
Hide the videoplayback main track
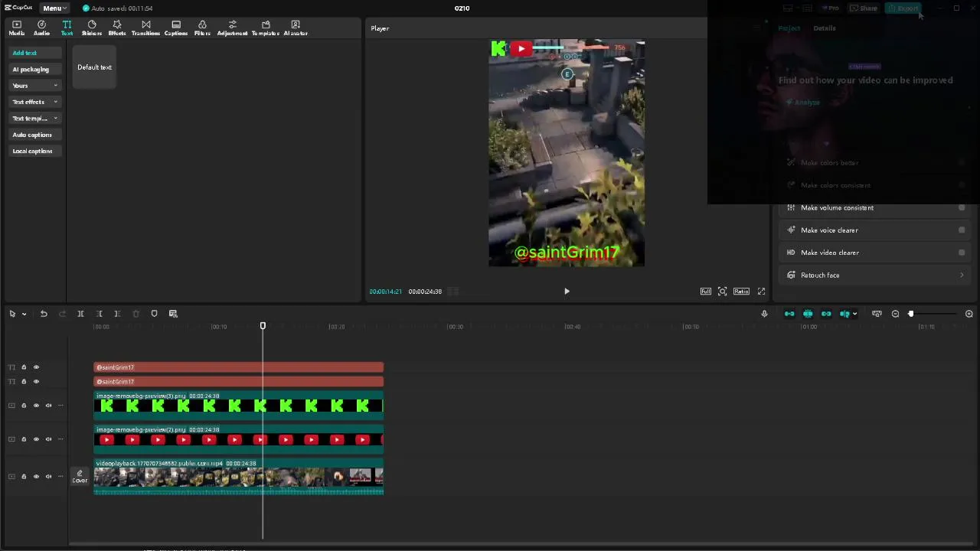[36, 476]
